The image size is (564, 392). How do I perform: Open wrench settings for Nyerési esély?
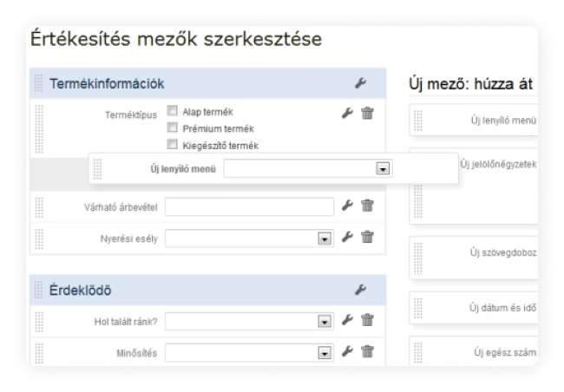[x=347, y=238]
